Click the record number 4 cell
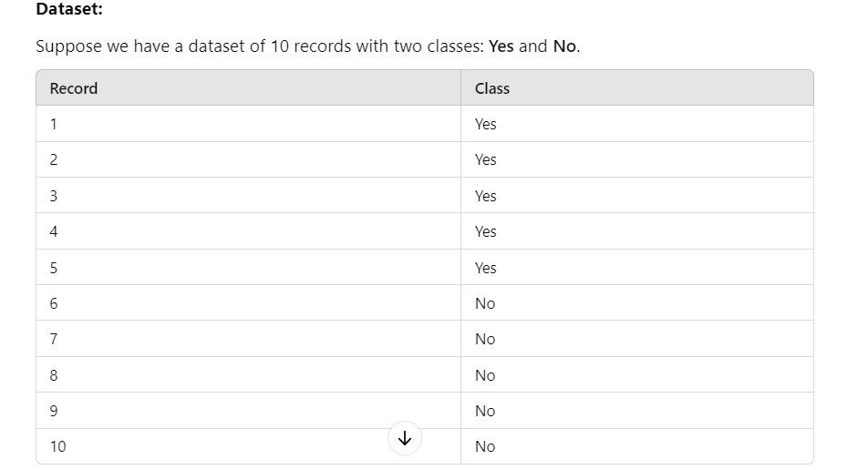 pyautogui.click(x=54, y=231)
